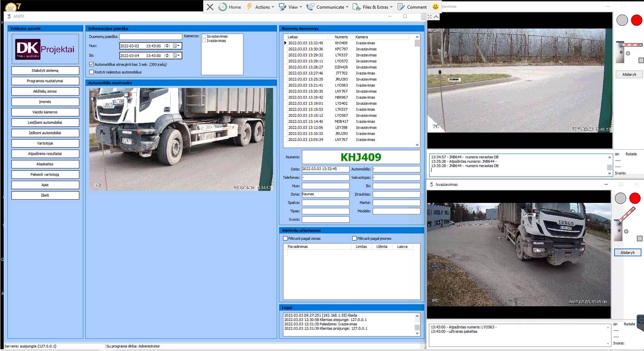Open Atpažinimo rezultatai
The height and width of the screenshot is (351, 644).
[45, 154]
